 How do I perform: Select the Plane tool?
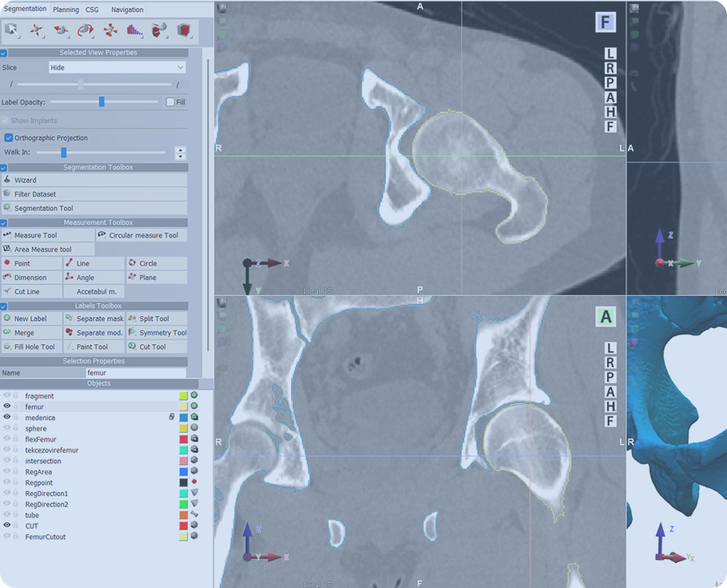(x=157, y=278)
